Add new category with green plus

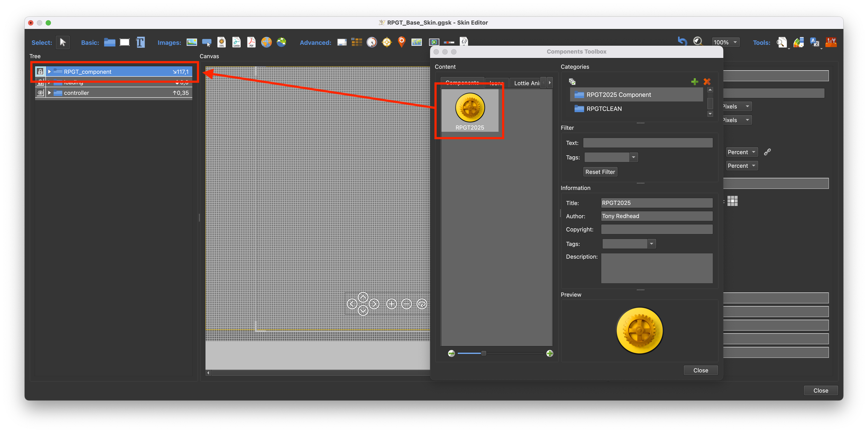694,82
